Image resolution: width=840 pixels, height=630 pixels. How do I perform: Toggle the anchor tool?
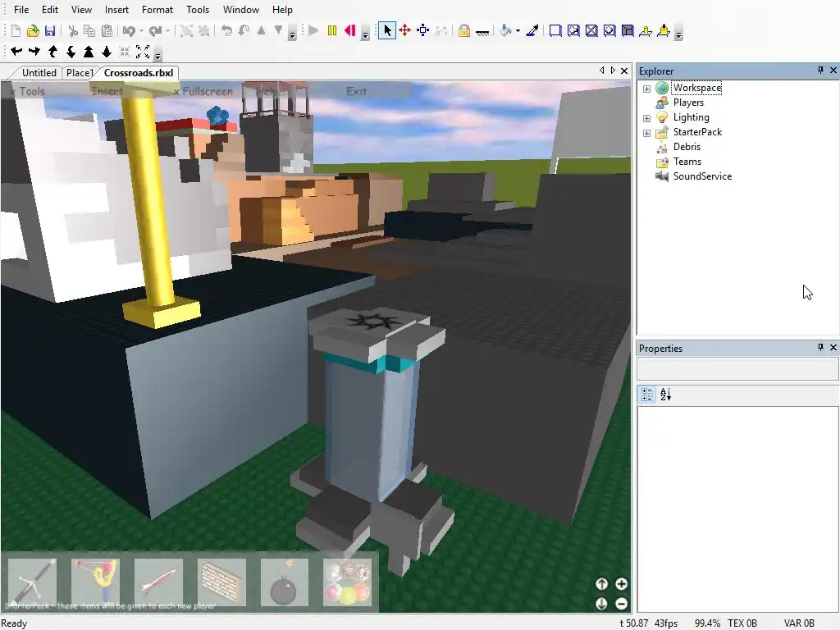point(482,32)
